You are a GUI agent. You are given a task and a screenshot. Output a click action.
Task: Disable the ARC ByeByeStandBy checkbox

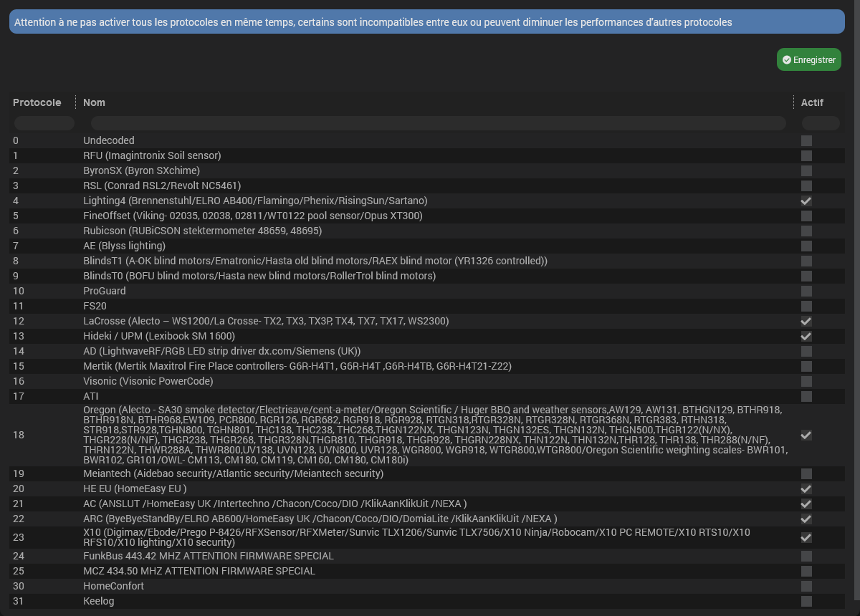807,519
